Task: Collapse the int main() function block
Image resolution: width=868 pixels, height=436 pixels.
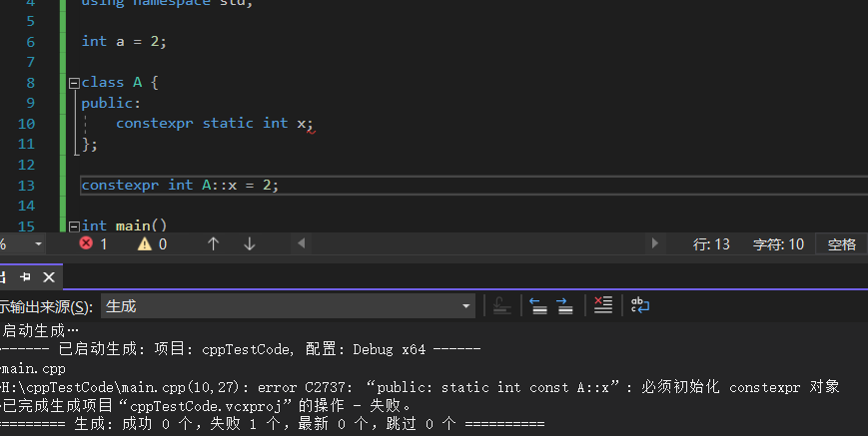Action: coord(74,226)
